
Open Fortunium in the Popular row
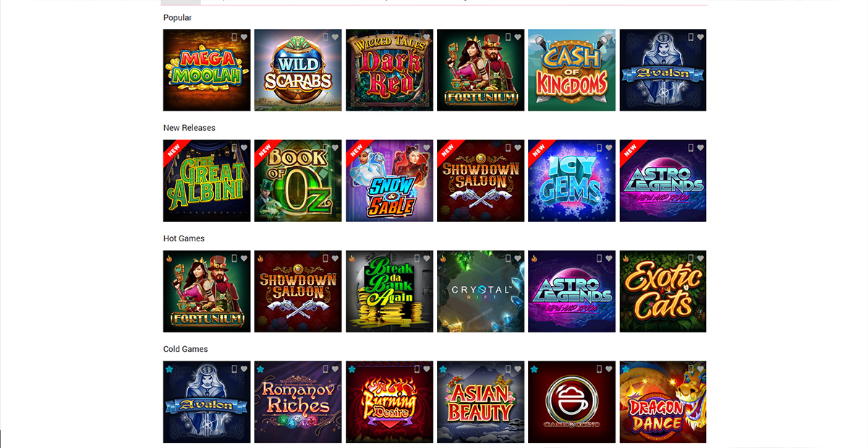[x=481, y=70]
